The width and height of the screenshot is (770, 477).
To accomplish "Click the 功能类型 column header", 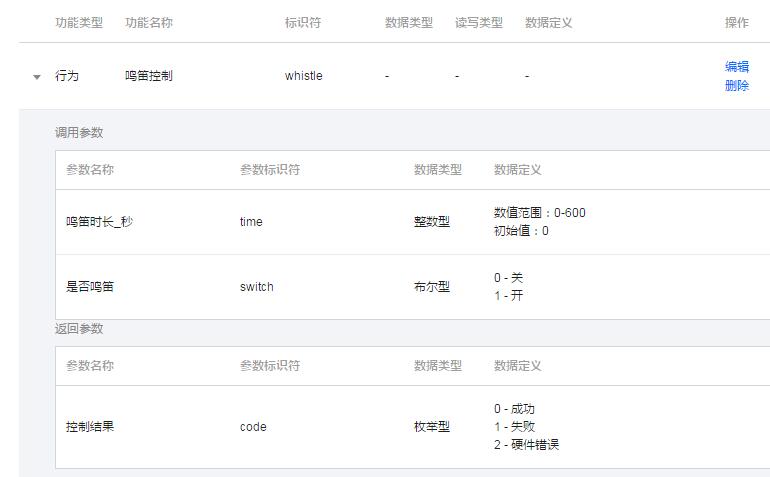I will [x=78, y=23].
